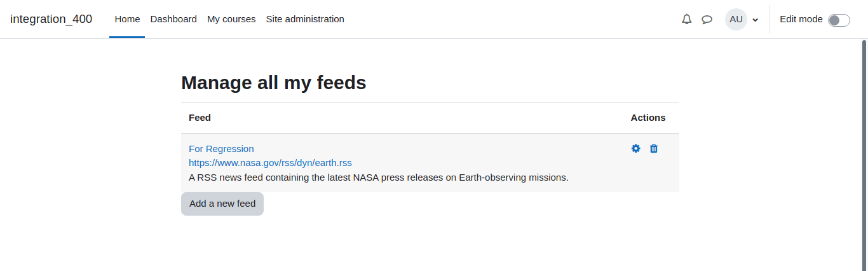
Task: Open Site administration
Action: (305, 19)
